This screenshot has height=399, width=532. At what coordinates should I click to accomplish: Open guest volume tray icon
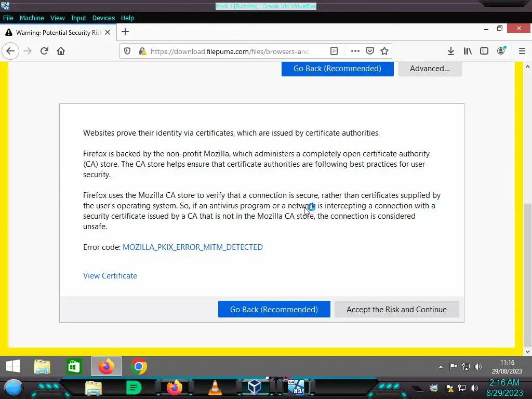click(478, 366)
